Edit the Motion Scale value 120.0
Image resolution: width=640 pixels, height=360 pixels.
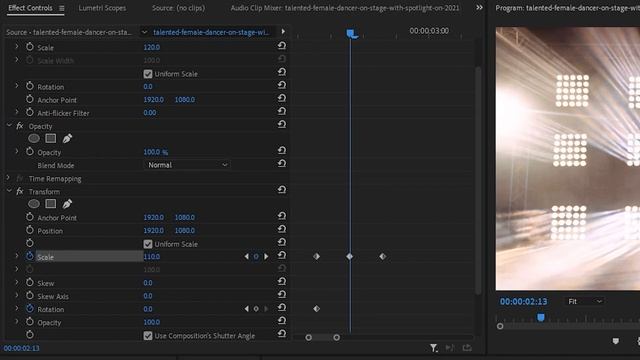tap(151, 47)
